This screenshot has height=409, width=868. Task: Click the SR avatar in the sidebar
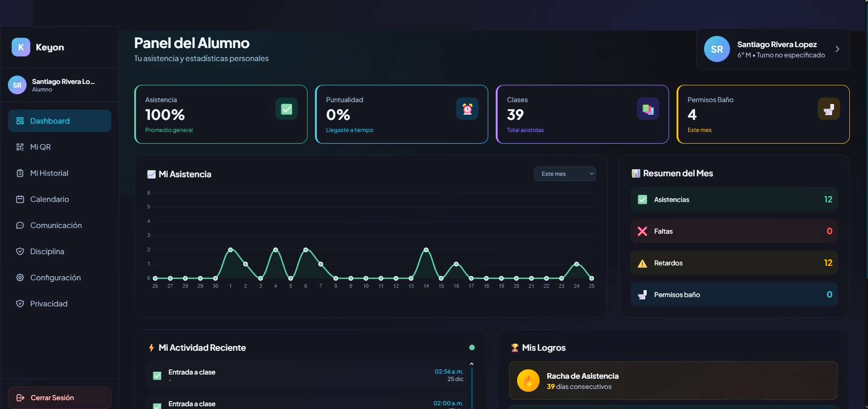[x=17, y=85]
